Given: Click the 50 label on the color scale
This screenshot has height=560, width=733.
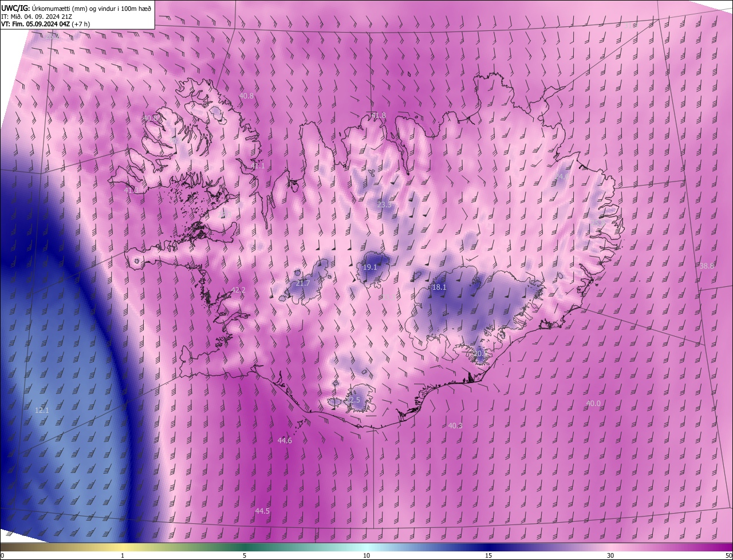Looking at the screenshot, I should coord(728,556).
